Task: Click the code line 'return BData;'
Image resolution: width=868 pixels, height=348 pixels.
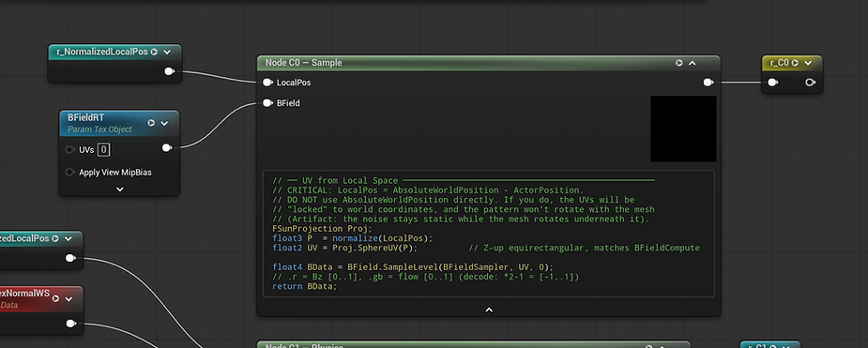Action: pyautogui.click(x=304, y=286)
